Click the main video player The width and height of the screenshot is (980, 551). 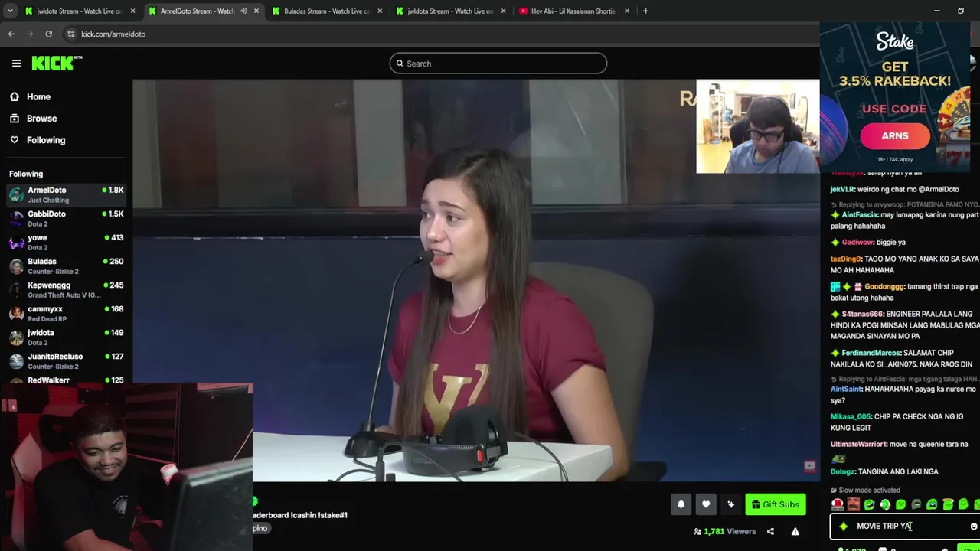(x=475, y=280)
